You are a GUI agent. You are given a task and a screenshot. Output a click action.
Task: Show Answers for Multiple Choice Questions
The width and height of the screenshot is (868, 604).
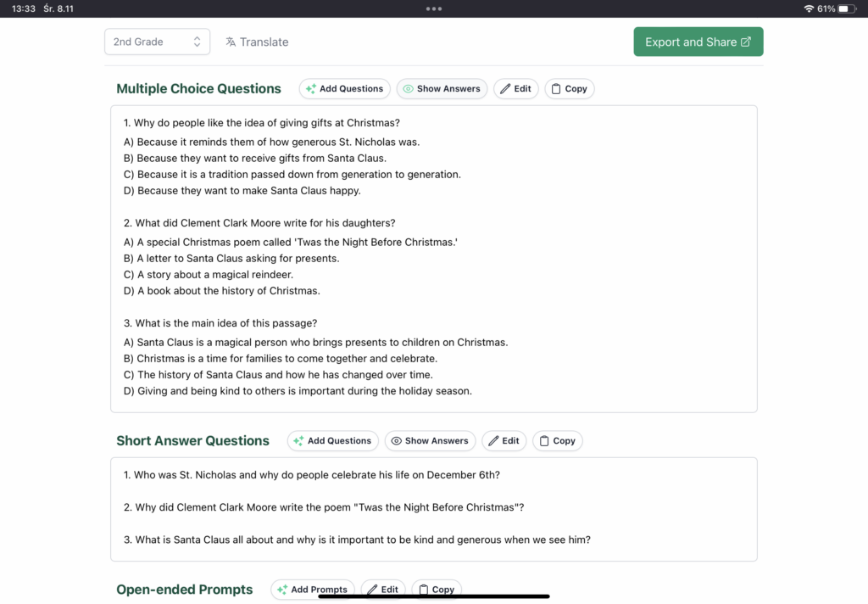click(x=442, y=88)
